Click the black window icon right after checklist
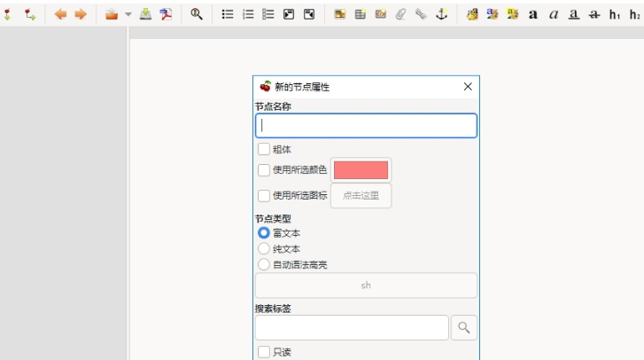The width and height of the screenshot is (644, 360). tap(289, 14)
